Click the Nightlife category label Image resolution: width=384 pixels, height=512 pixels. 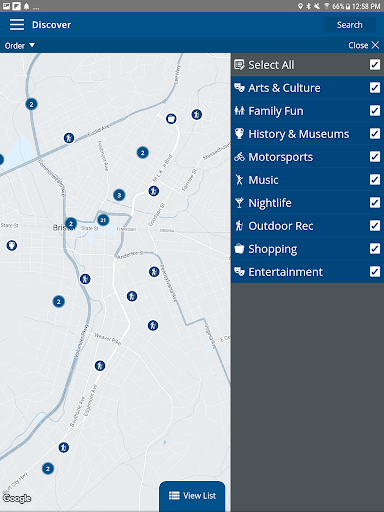click(270, 203)
